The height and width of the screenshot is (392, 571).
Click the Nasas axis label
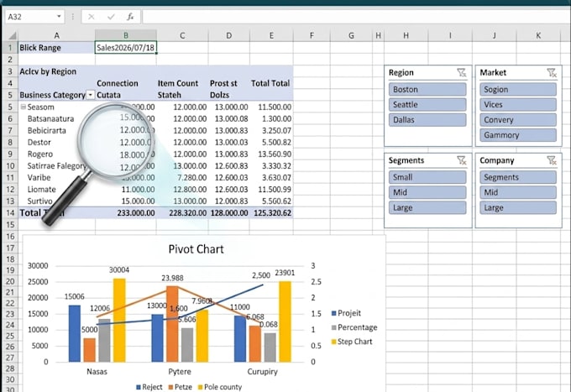click(97, 372)
